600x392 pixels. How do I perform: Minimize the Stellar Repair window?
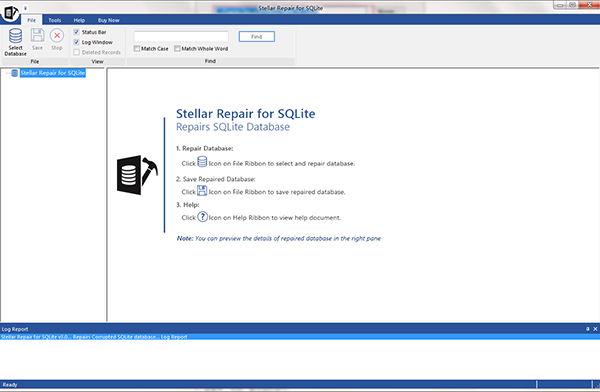tap(560, 5)
